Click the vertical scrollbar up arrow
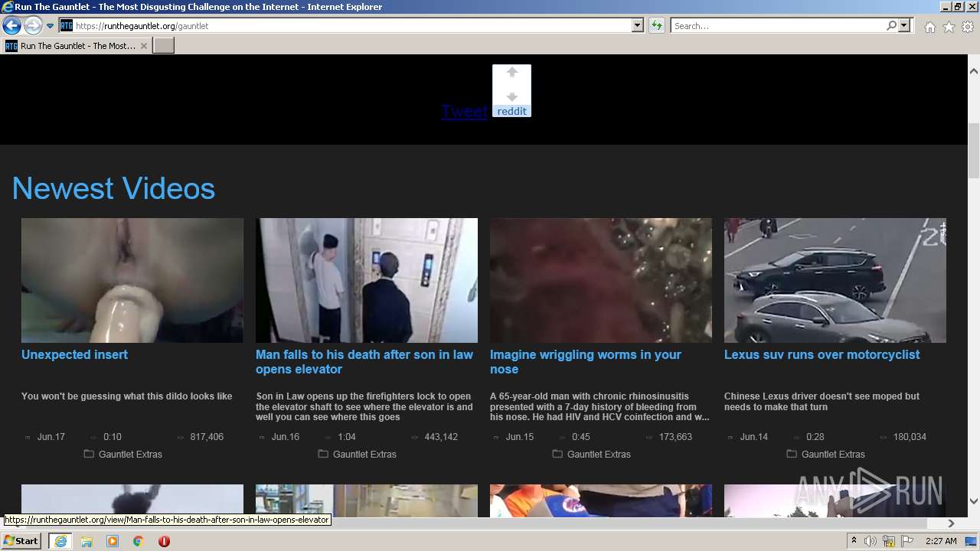This screenshot has height=551, width=980. click(x=974, y=71)
